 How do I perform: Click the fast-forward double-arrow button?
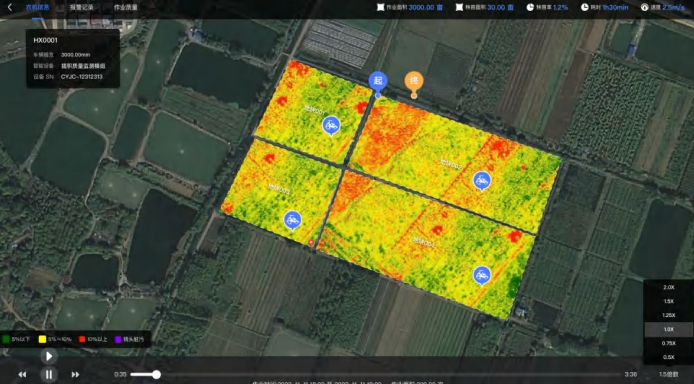click(x=75, y=375)
